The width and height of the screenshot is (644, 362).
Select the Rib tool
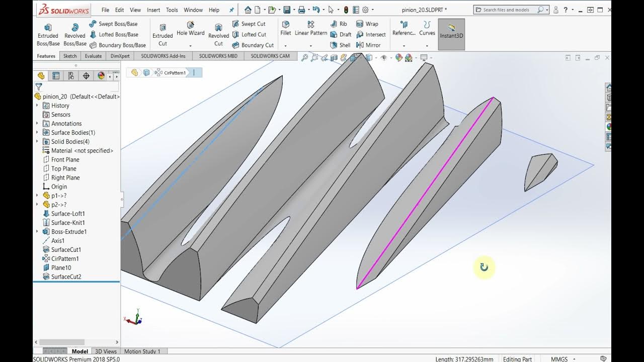click(339, 24)
